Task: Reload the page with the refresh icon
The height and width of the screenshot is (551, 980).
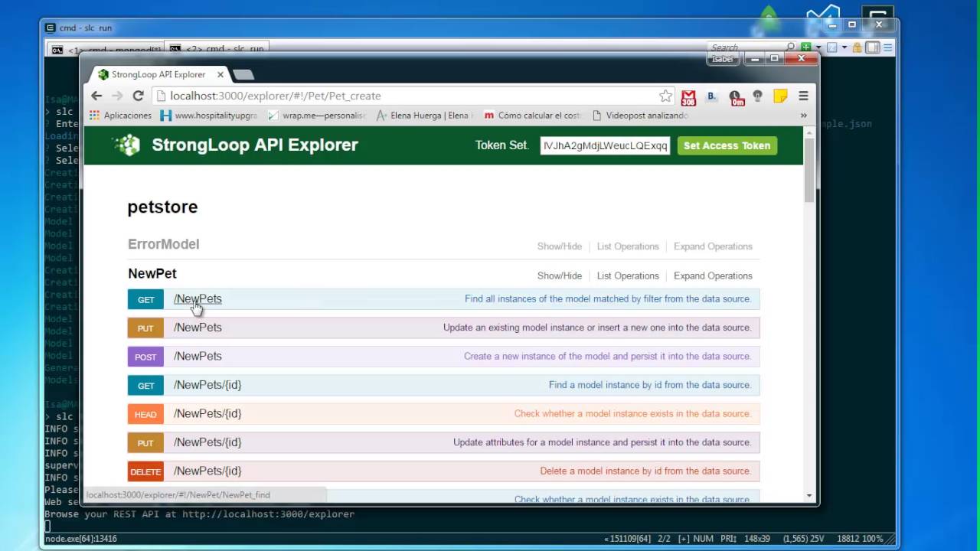Action: tap(138, 96)
